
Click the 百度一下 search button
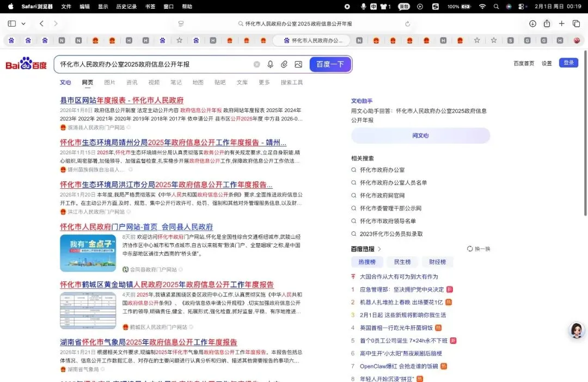(x=330, y=64)
